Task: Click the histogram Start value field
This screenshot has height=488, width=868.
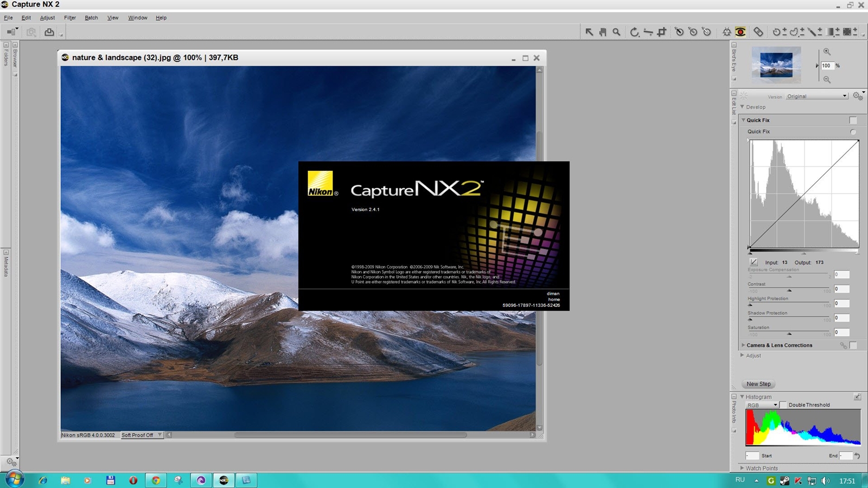Action: pos(752,455)
